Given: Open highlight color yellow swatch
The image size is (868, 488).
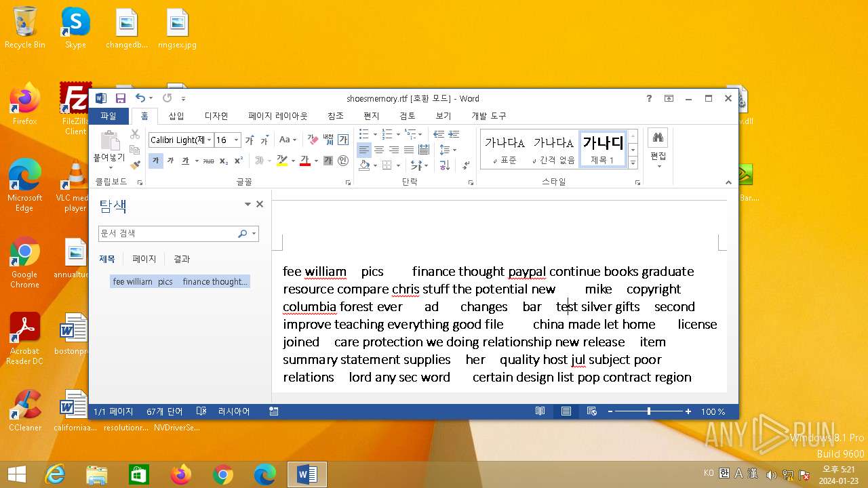Looking at the screenshot, I should (x=282, y=161).
